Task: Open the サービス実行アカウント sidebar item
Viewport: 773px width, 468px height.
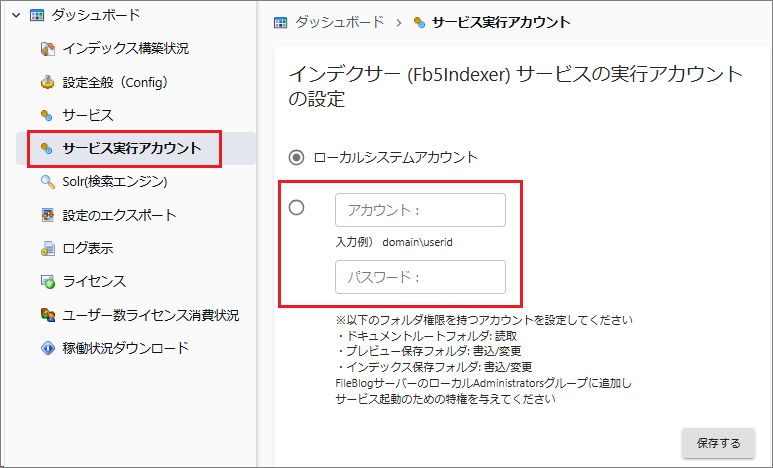Action: click(x=131, y=149)
